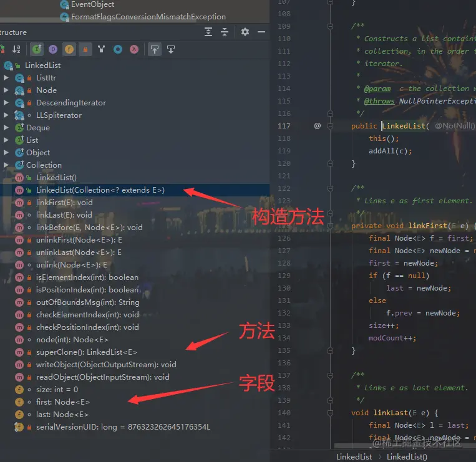This screenshot has height=462, width=476.
Task: Select linkLast(E): void method
Action: coord(64,214)
